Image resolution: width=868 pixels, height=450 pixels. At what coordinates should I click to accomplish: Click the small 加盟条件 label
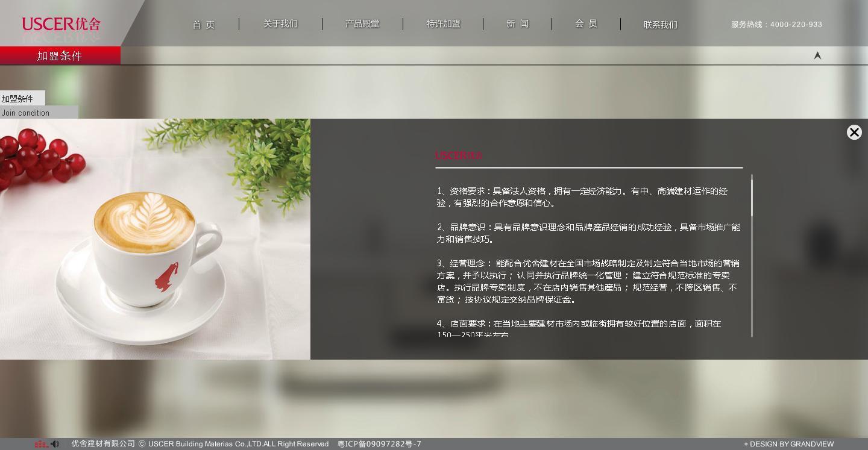tap(17, 99)
